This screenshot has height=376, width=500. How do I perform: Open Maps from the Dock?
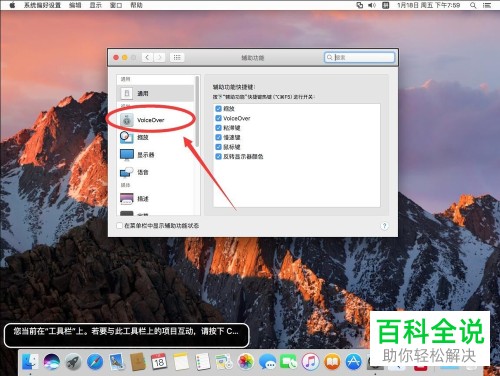coord(224,362)
